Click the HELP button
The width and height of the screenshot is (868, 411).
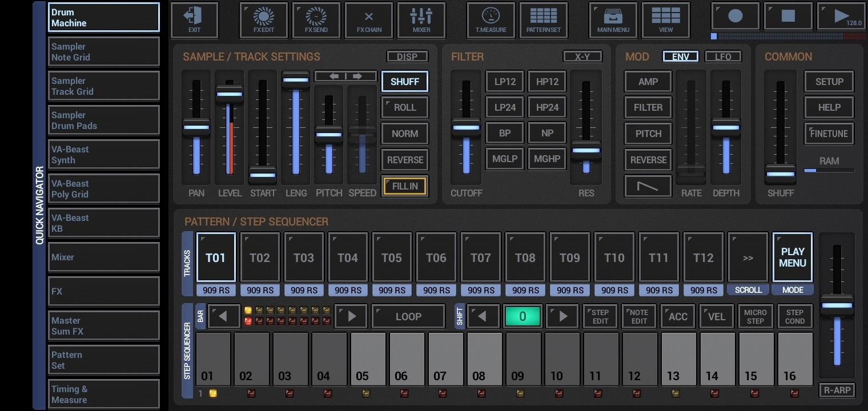pos(829,107)
